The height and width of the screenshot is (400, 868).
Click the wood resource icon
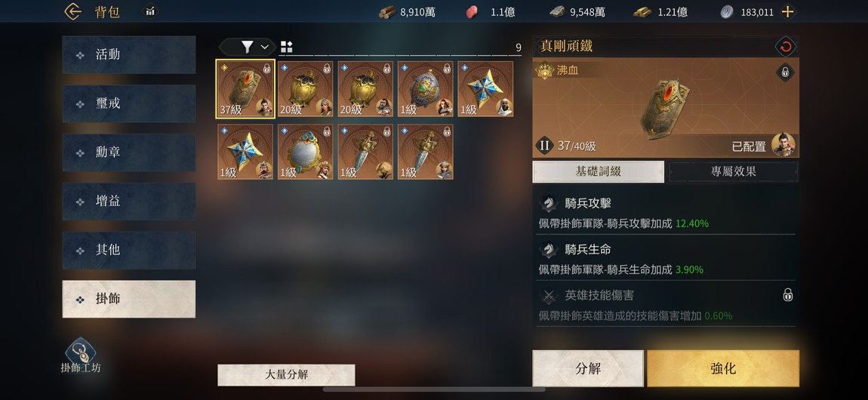[387, 11]
